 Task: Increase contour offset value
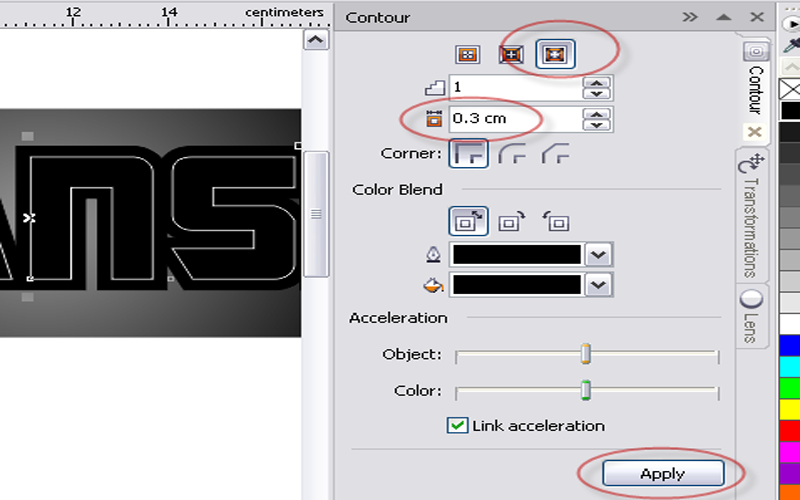597,113
